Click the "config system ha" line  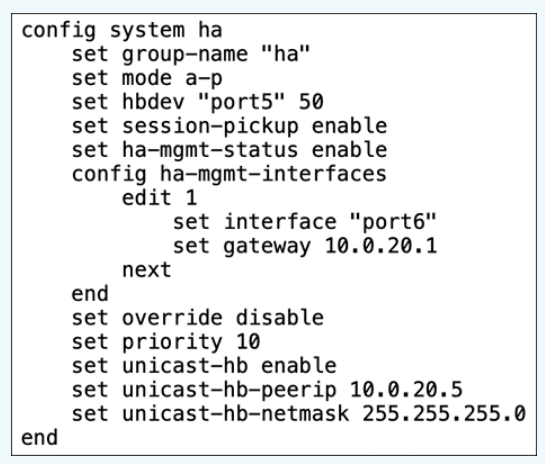(122, 31)
